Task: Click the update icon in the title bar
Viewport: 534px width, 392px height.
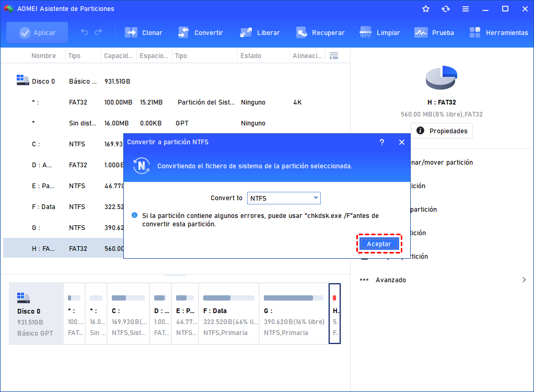Action: pos(445,8)
